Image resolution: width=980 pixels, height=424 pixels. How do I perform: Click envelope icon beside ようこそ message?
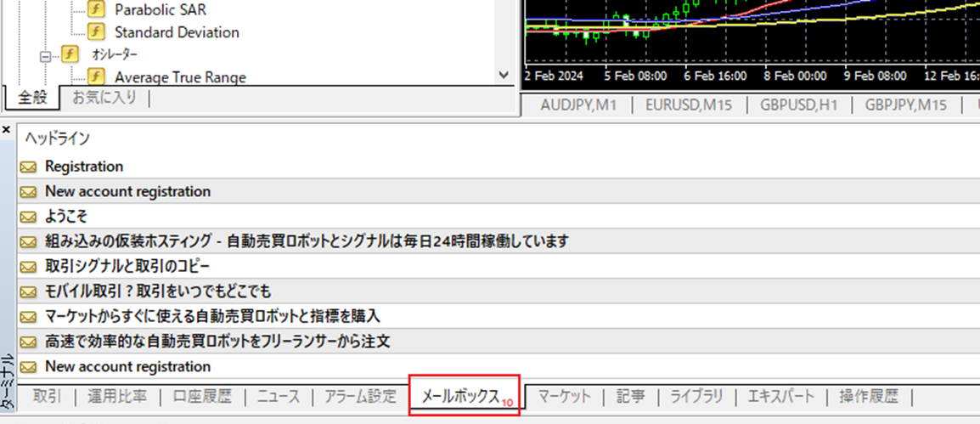tap(29, 217)
